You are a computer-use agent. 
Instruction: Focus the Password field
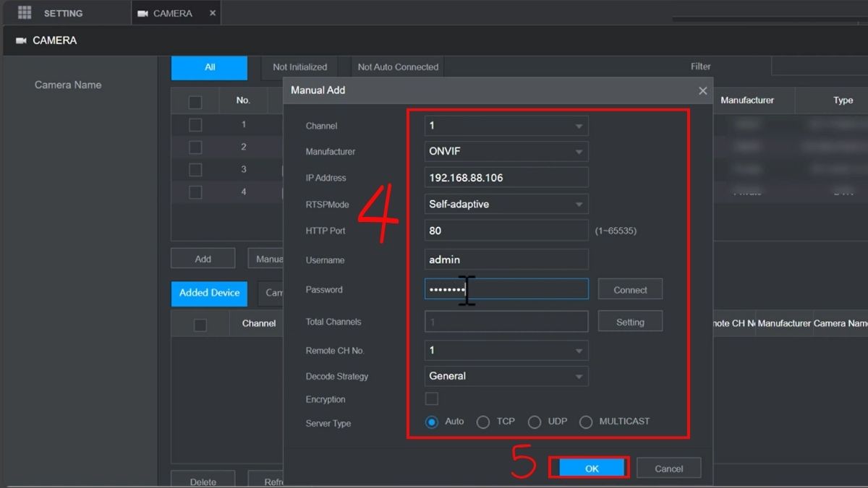tap(506, 289)
